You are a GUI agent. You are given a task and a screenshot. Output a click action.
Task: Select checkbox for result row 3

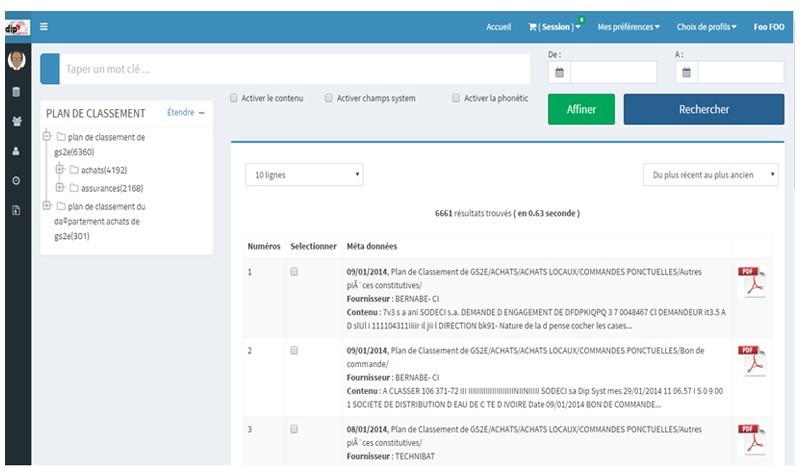[x=294, y=429]
